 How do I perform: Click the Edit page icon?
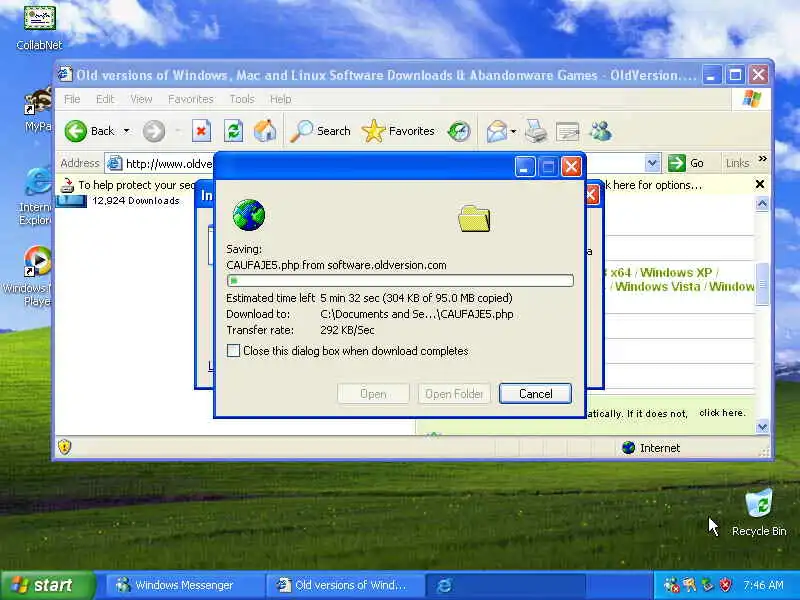(x=567, y=132)
